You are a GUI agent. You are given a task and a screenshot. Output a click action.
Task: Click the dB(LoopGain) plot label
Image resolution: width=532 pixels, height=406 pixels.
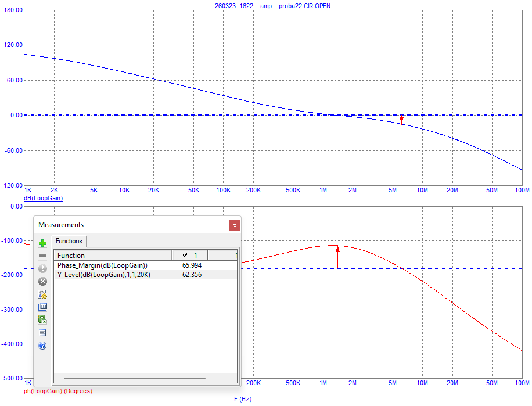coord(43,198)
